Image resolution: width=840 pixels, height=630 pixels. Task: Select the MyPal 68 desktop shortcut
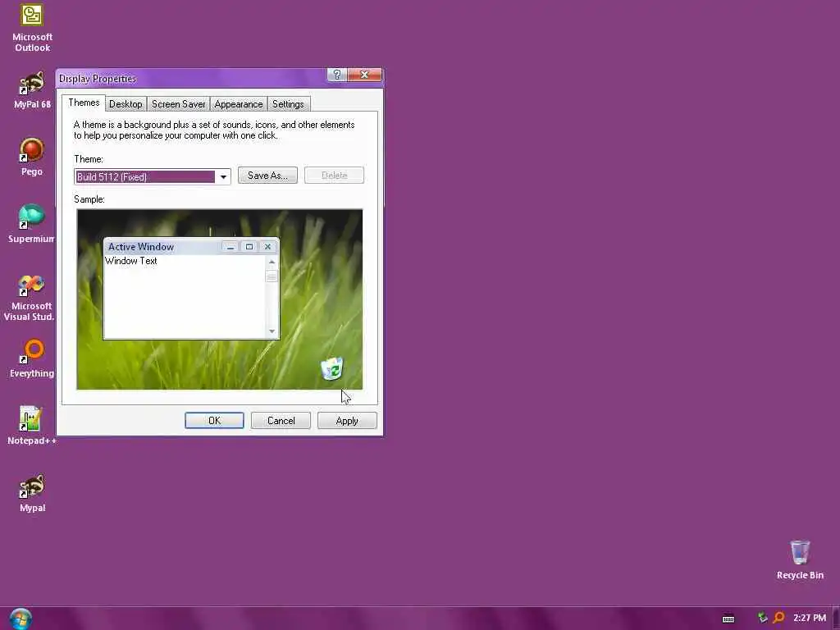32,90
